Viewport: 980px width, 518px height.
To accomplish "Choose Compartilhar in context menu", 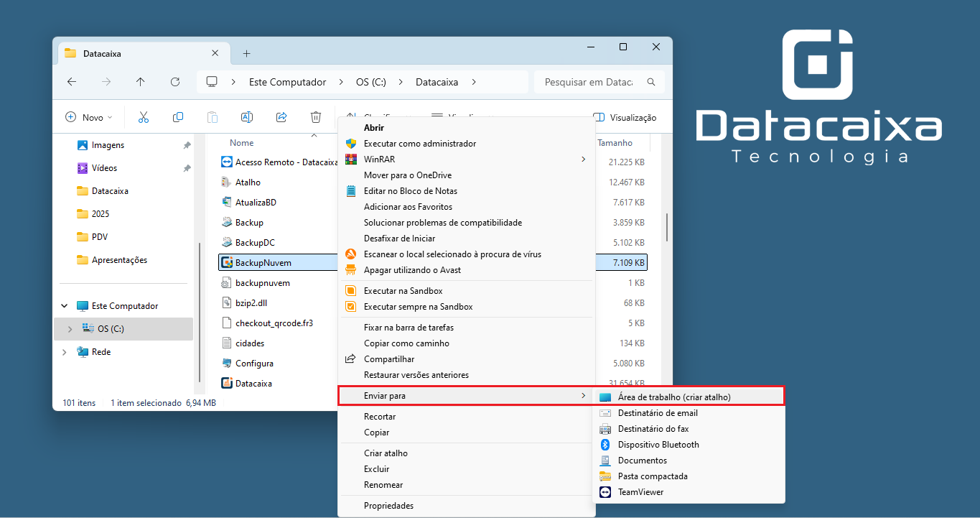I will point(467,359).
